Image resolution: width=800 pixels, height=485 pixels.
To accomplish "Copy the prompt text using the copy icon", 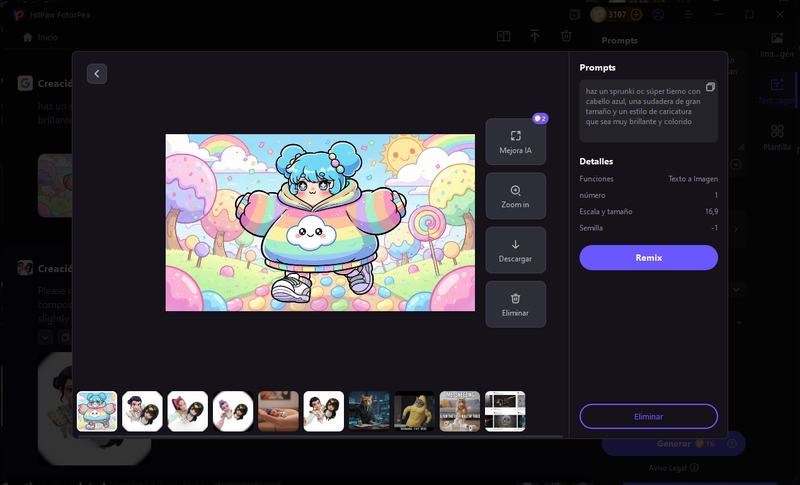I will pos(710,87).
